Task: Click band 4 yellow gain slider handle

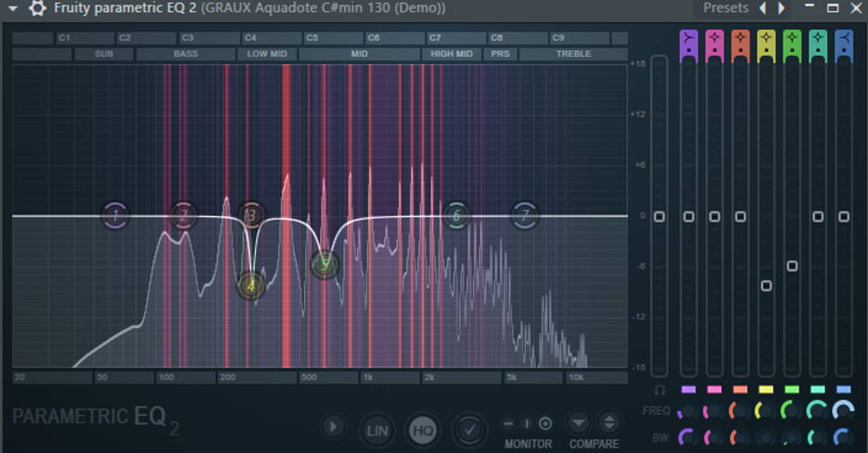Action: [x=766, y=286]
